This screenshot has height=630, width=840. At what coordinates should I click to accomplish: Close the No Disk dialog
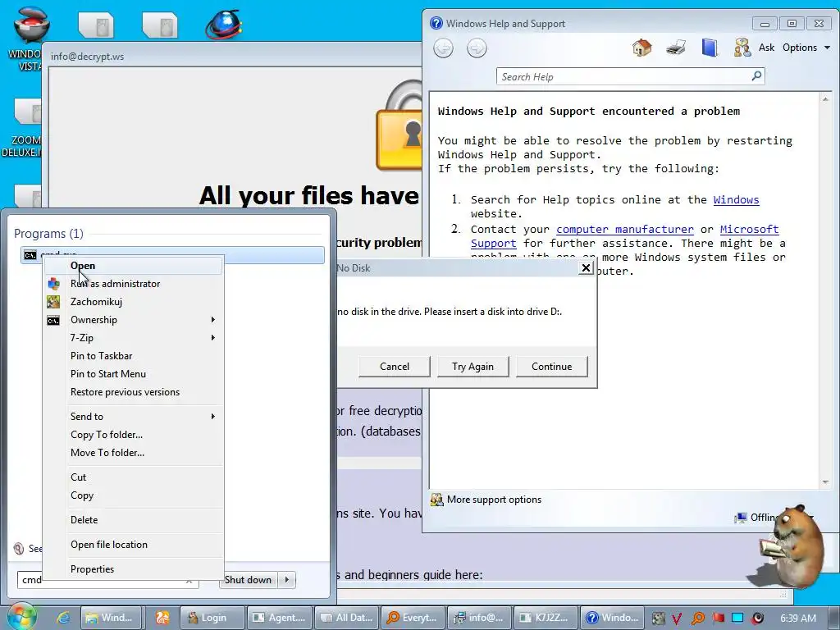click(586, 268)
